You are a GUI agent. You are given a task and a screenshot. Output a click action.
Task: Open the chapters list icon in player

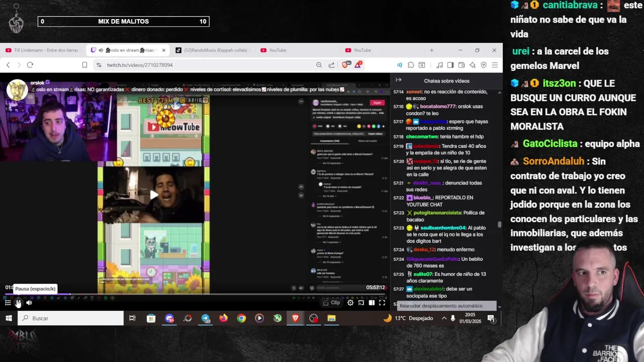[8, 303]
